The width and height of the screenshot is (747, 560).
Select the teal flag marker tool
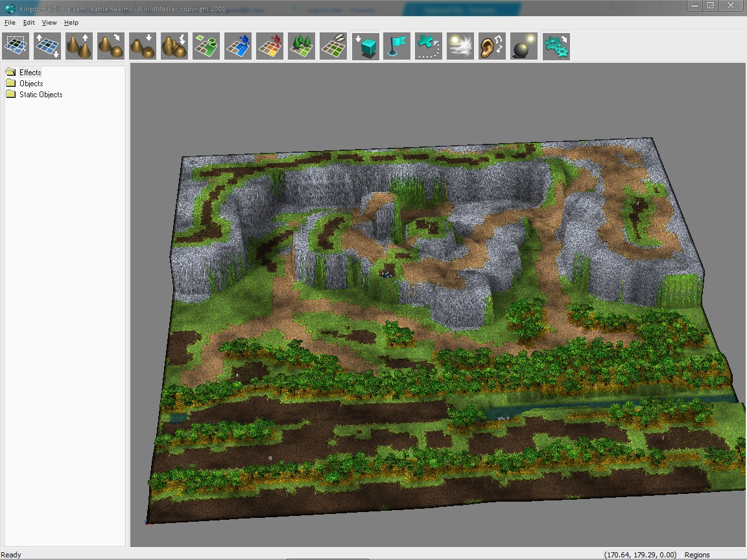click(397, 46)
